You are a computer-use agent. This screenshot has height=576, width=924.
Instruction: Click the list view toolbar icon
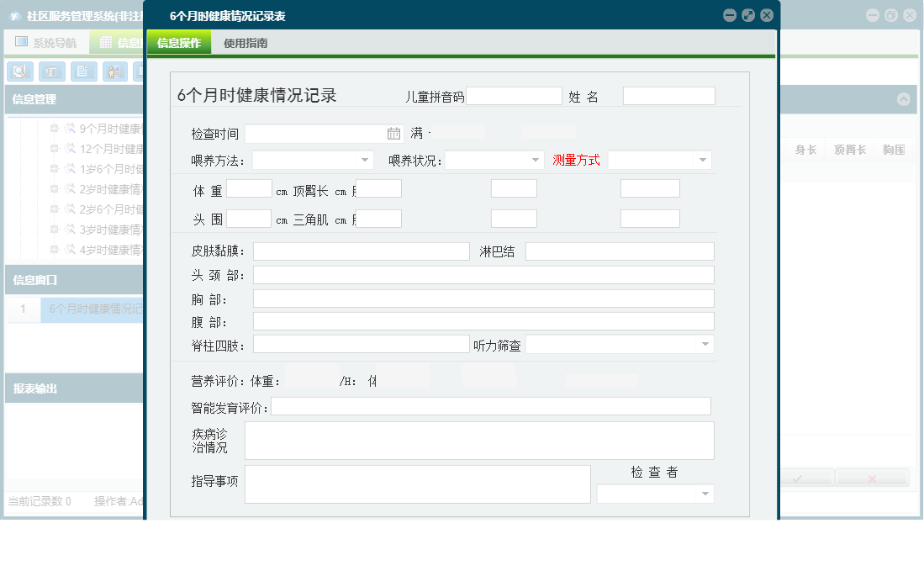point(52,72)
